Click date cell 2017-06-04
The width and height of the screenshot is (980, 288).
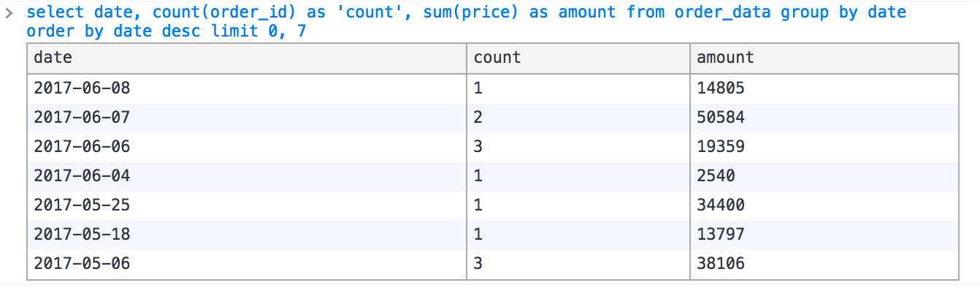click(x=247, y=176)
